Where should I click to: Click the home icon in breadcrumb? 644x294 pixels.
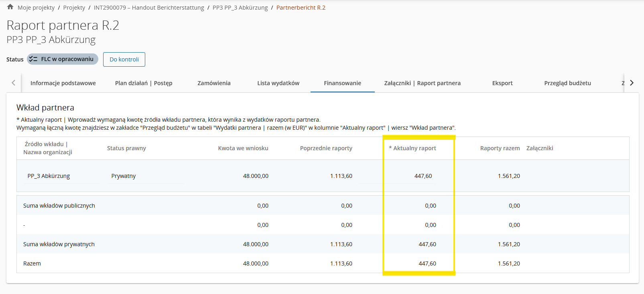tap(10, 7)
